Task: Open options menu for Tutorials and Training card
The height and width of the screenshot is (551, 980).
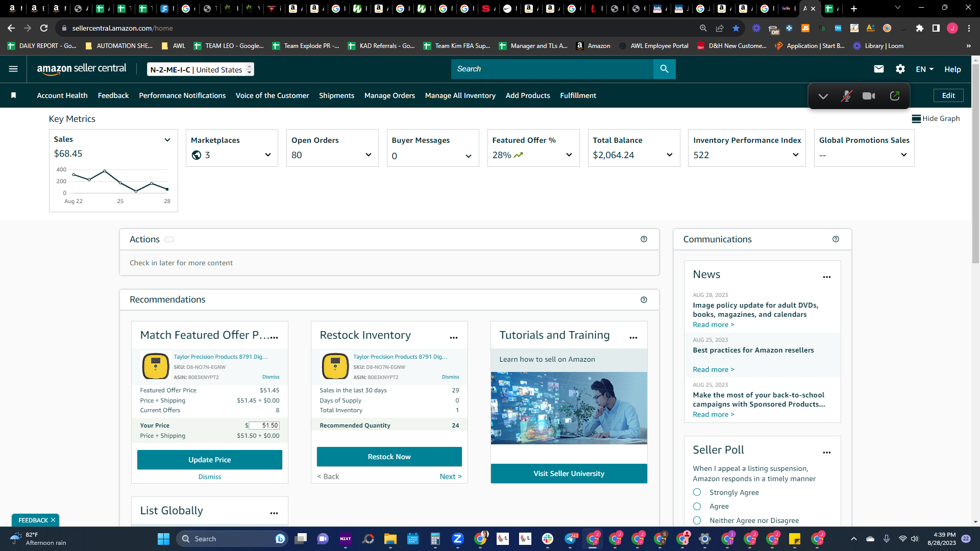Action: (x=633, y=338)
